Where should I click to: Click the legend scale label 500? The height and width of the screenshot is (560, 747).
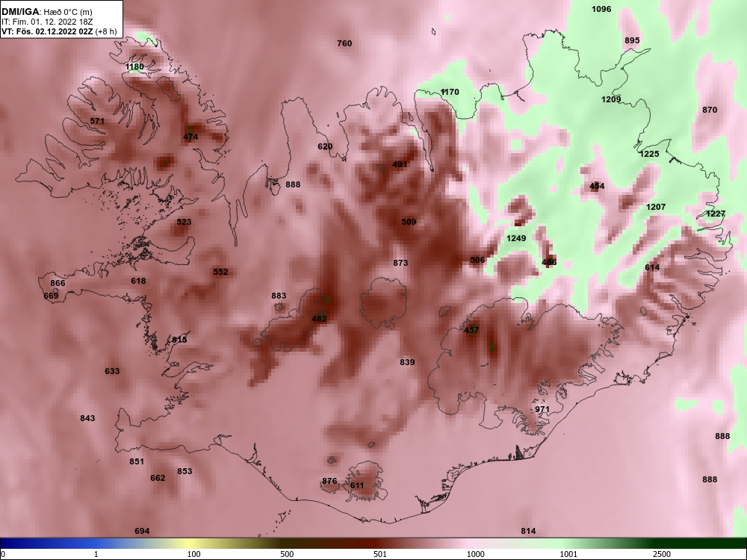click(x=288, y=554)
